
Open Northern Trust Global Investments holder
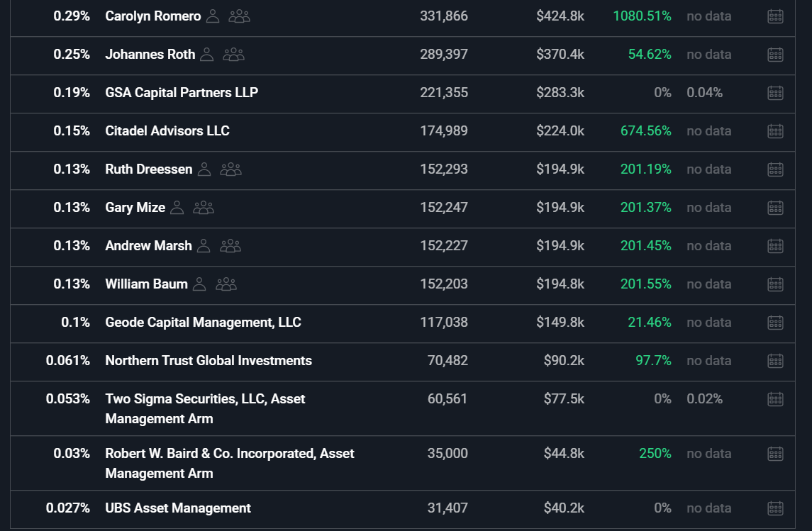click(x=208, y=361)
